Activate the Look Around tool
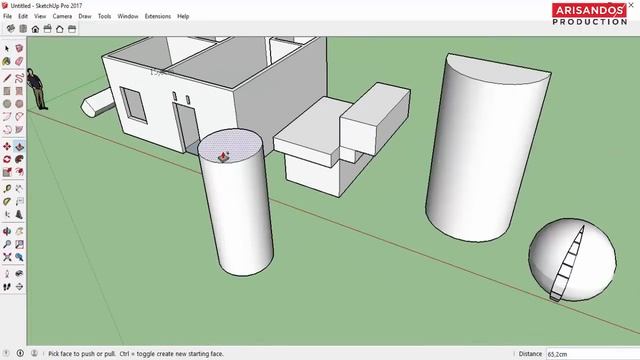The height and width of the screenshot is (360, 640). point(19,274)
